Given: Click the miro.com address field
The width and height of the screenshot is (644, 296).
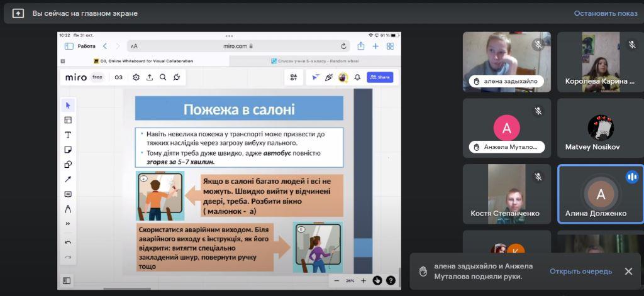Looking at the screenshot, I should coord(238,46).
